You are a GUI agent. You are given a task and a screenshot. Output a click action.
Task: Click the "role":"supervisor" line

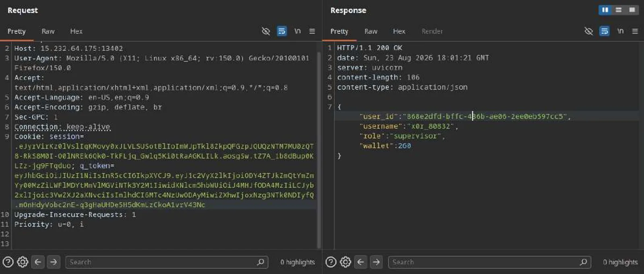pos(402,136)
